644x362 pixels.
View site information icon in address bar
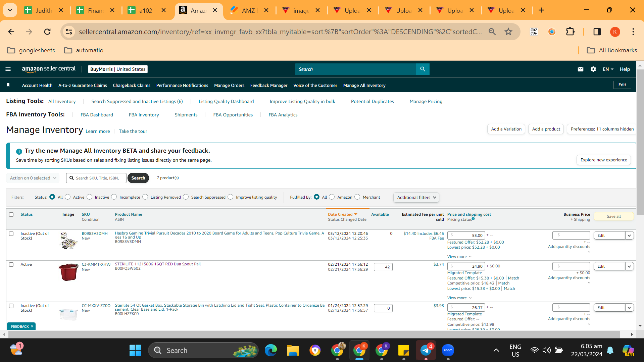point(69,32)
